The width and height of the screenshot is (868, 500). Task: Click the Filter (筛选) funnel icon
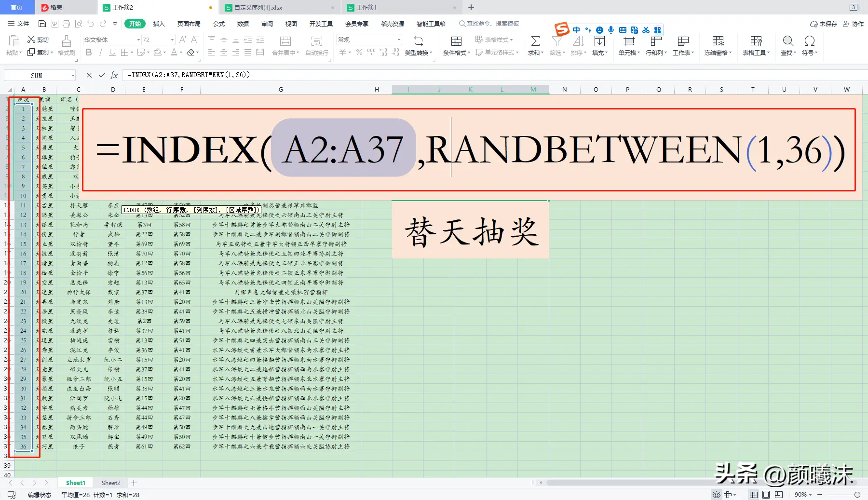[557, 41]
